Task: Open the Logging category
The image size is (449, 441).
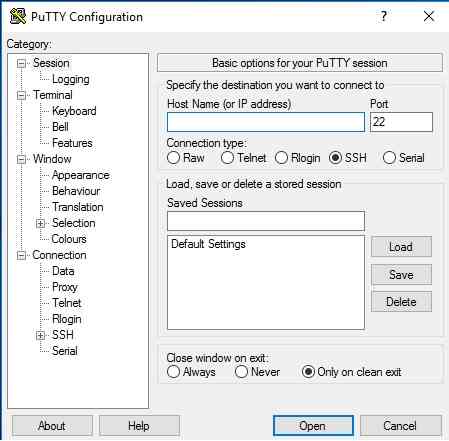Action: click(x=71, y=79)
